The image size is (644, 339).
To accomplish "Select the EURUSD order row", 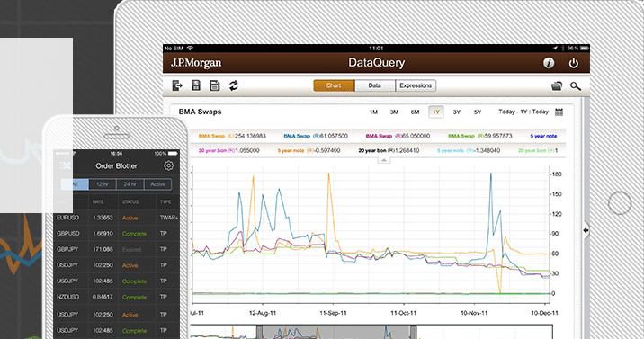I will (117, 218).
